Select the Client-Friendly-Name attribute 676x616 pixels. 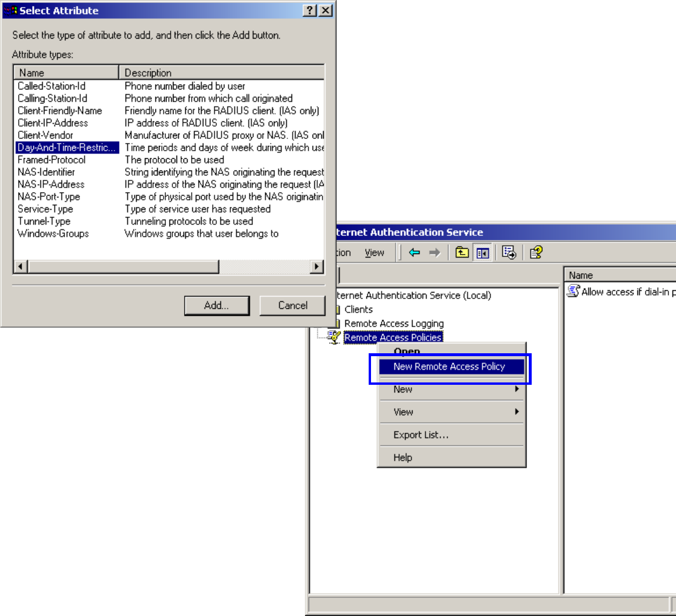(x=60, y=111)
